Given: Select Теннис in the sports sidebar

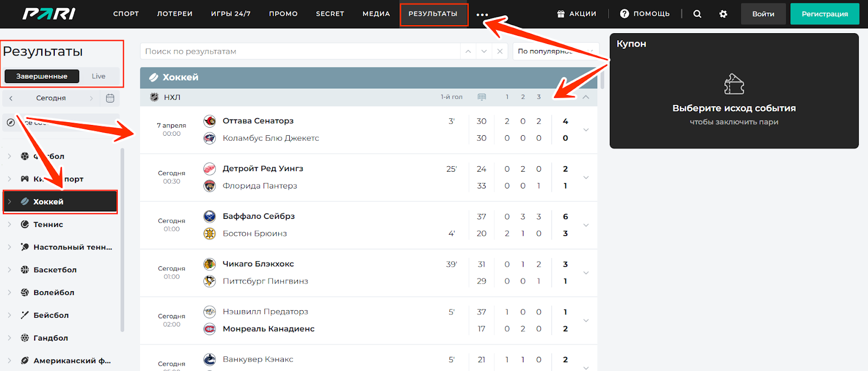Looking at the screenshot, I should point(48,224).
